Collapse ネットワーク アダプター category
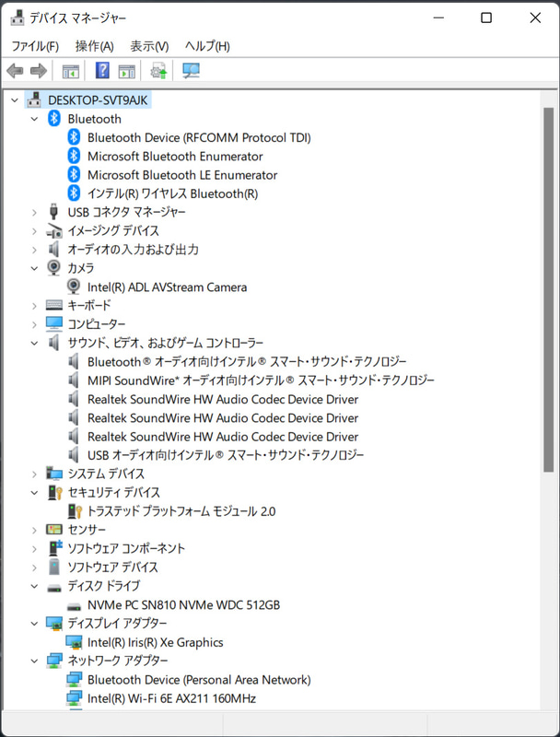 pyautogui.click(x=34, y=661)
